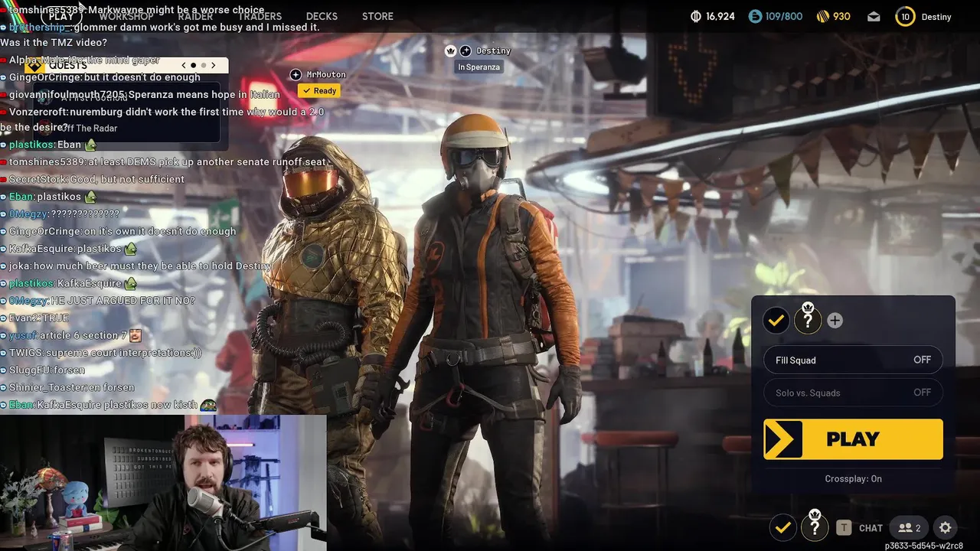Click the 16,924 coin balance
This screenshot has height=551, width=980.
point(720,16)
